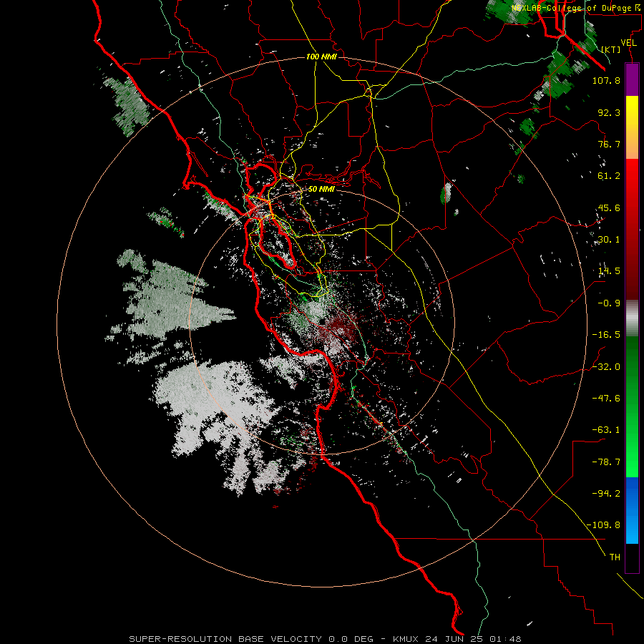Image resolution: width=644 pixels, height=644 pixels.
Task: Click the [KT] units label
Action: (x=611, y=49)
